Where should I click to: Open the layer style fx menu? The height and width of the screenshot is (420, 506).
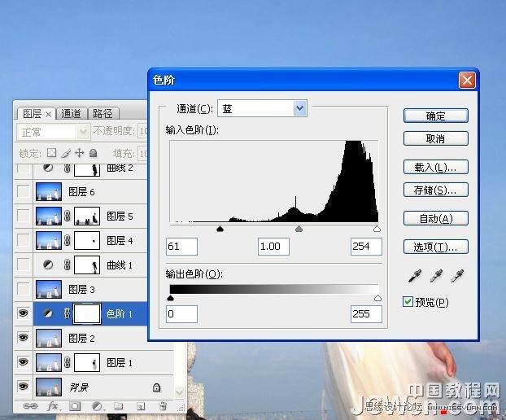[53, 406]
